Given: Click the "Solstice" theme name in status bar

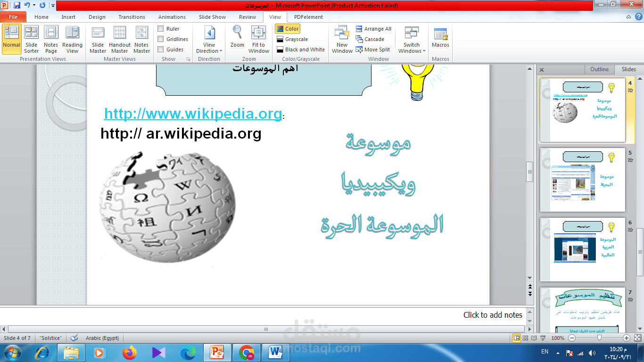Looking at the screenshot, I should coord(50,338).
